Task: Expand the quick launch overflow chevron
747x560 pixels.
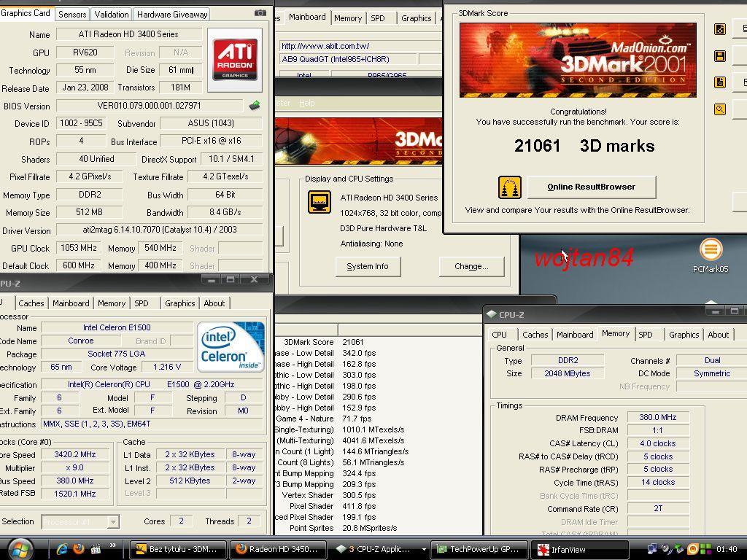Action: pos(113,545)
